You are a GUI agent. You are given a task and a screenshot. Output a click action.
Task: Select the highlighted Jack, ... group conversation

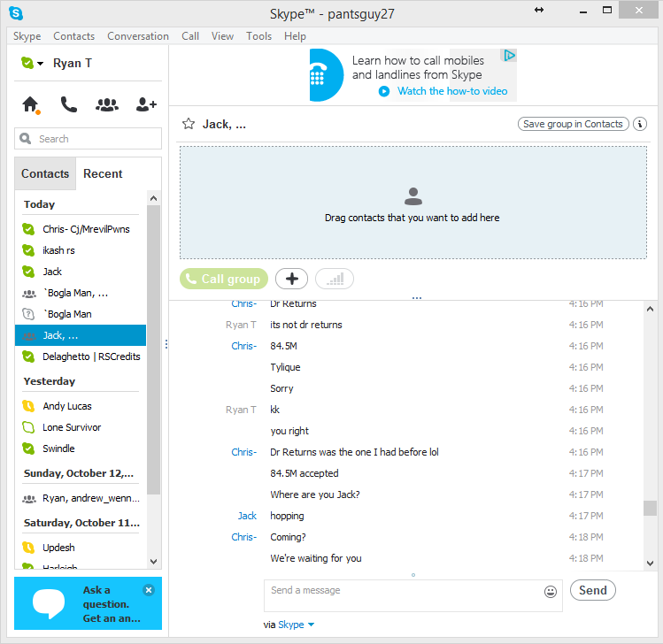81,335
